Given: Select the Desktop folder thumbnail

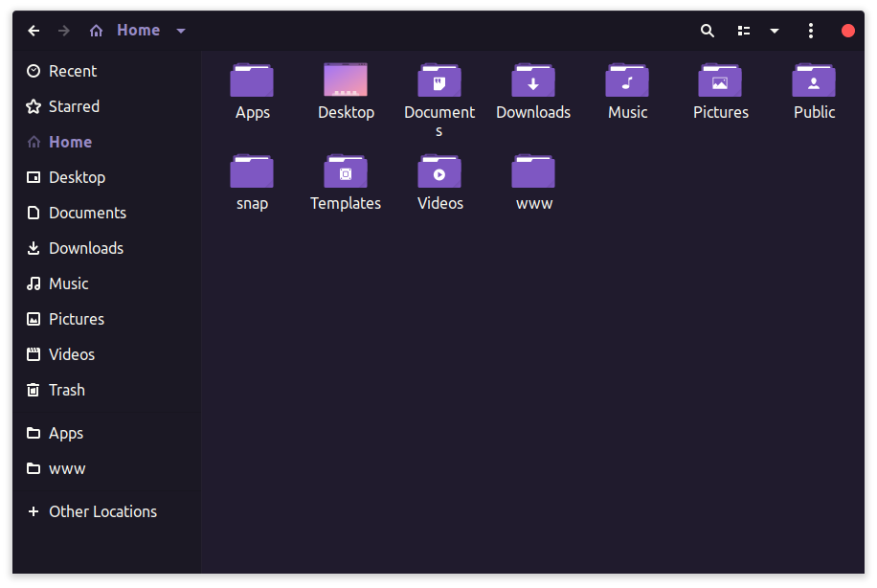Looking at the screenshot, I should 346,79.
